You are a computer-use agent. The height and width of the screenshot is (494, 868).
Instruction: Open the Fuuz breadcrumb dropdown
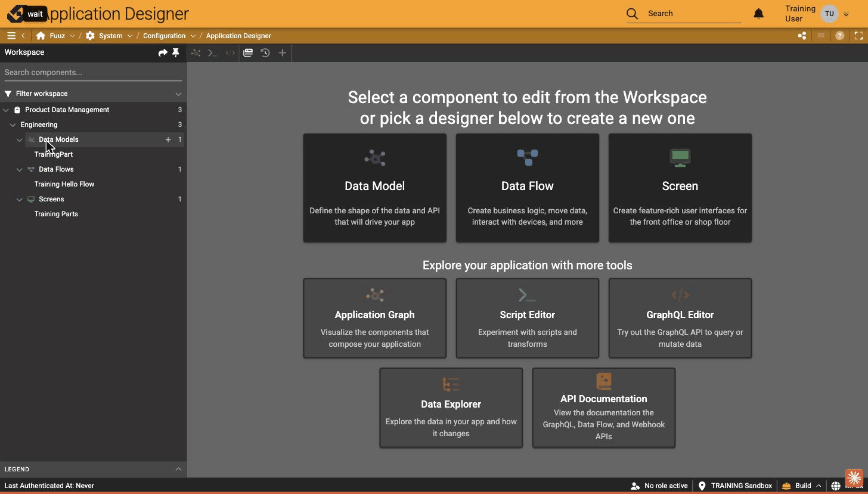click(x=72, y=36)
